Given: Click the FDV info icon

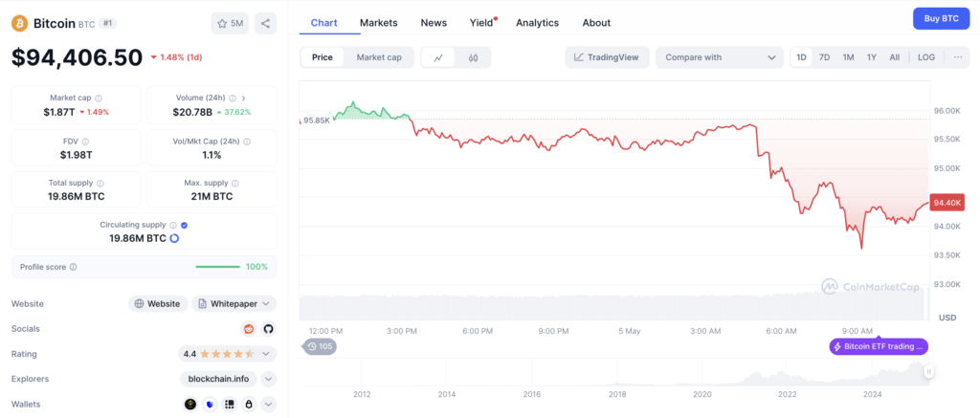Looking at the screenshot, I should 85,142.
